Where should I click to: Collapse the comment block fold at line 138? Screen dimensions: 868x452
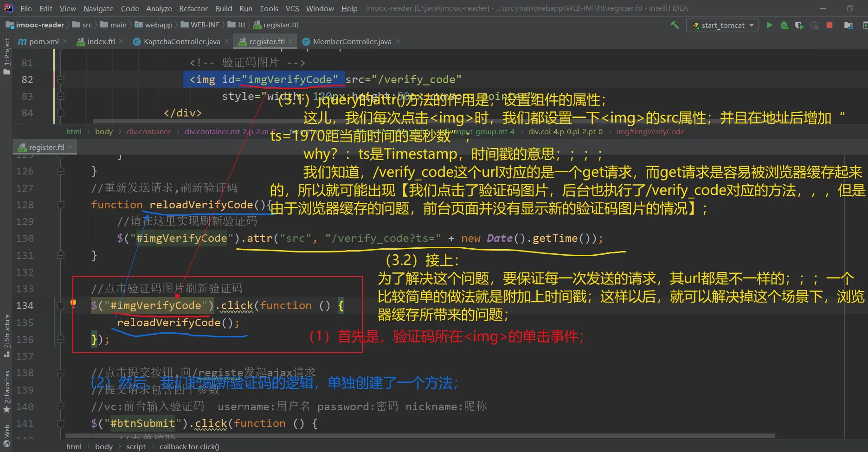click(60, 373)
